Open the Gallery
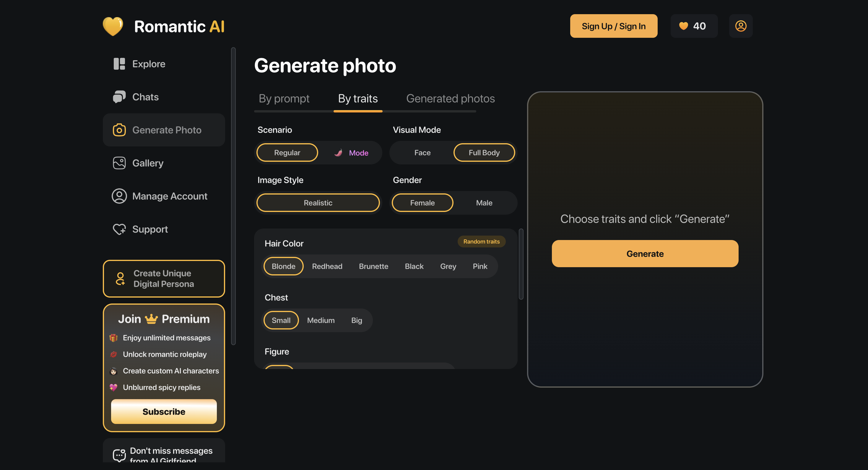The width and height of the screenshot is (868, 470). [x=148, y=163]
